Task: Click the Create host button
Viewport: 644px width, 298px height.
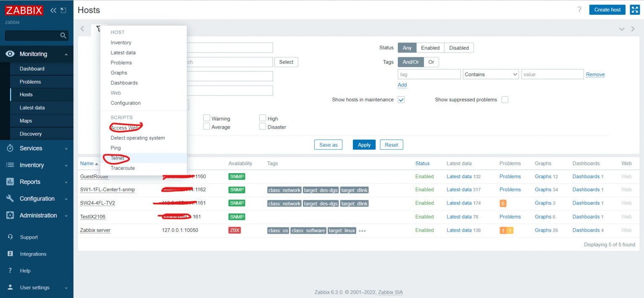Action: click(x=607, y=10)
